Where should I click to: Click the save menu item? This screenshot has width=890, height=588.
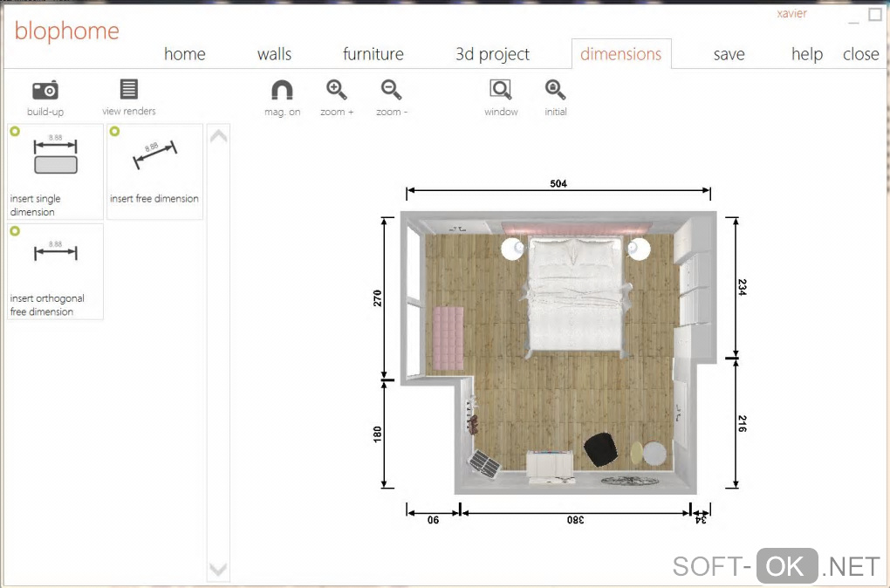pyautogui.click(x=729, y=54)
